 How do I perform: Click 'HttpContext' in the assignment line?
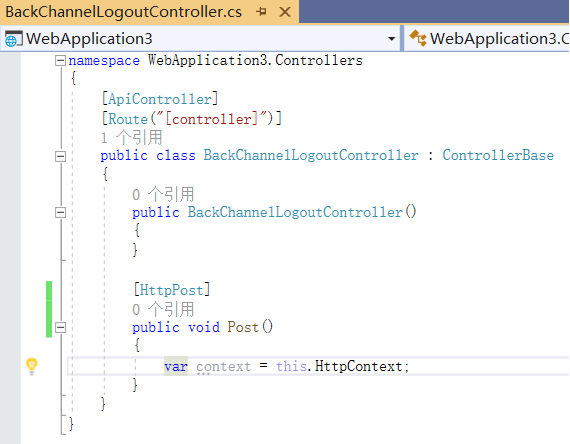click(x=358, y=366)
